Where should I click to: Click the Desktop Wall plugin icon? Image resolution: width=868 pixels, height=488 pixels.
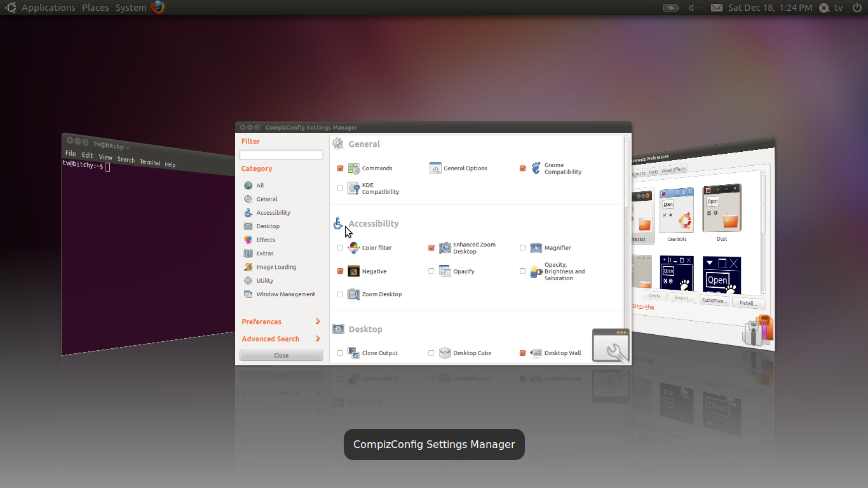(x=537, y=353)
